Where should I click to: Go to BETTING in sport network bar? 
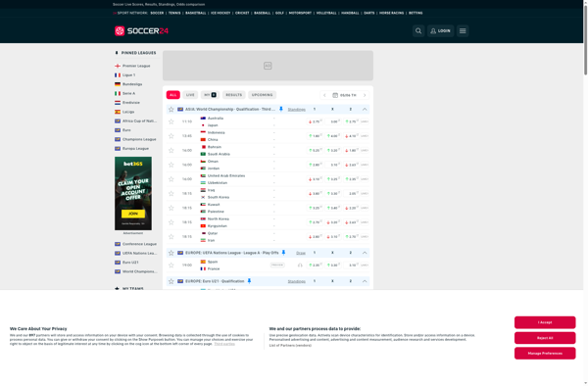point(416,13)
